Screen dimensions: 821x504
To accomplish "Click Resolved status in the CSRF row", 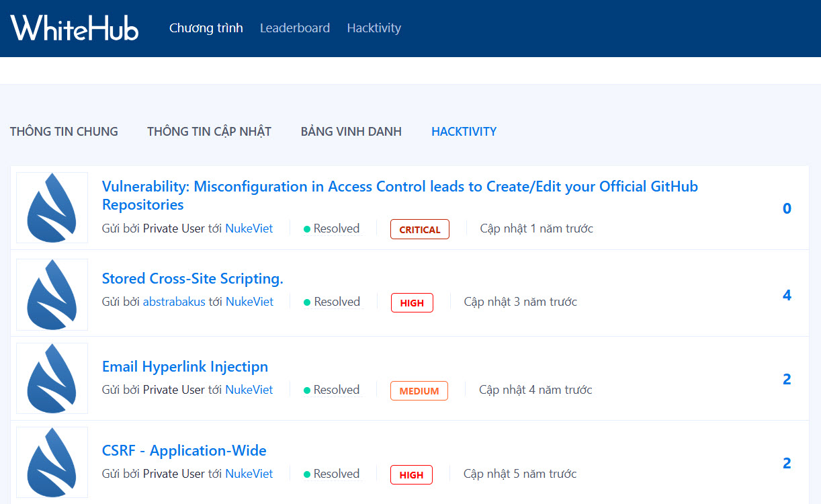I will (x=332, y=474).
